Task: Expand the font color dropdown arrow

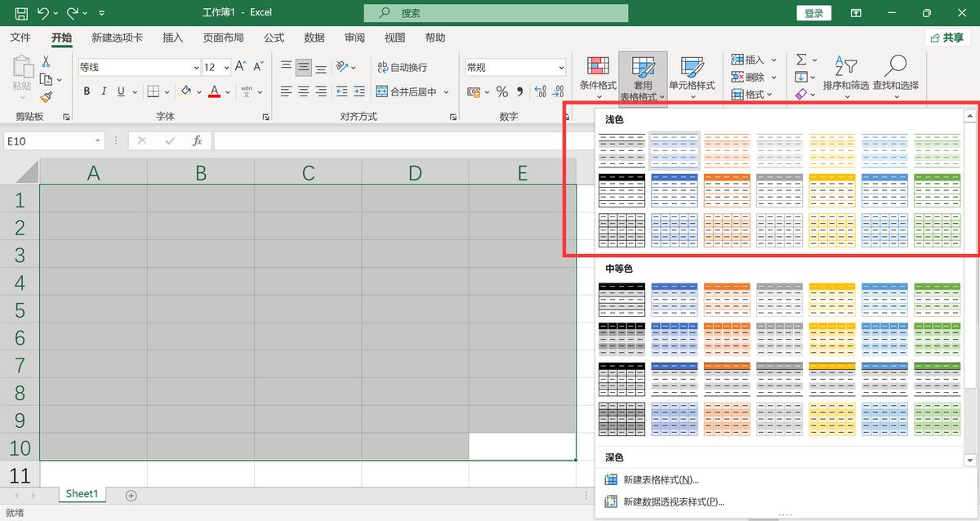Action: point(226,92)
